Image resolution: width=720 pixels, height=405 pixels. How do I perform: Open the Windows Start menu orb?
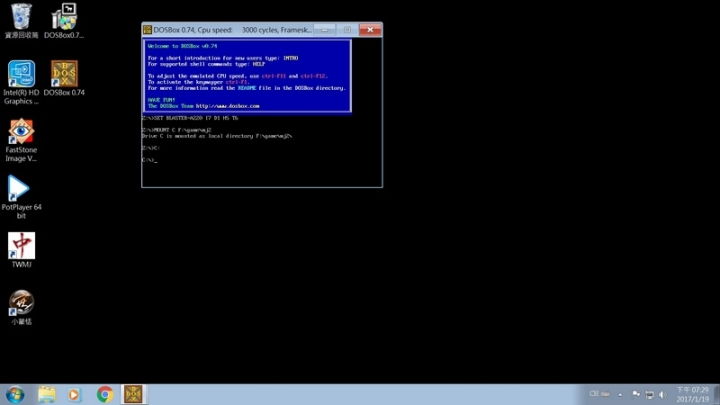tap(15, 394)
